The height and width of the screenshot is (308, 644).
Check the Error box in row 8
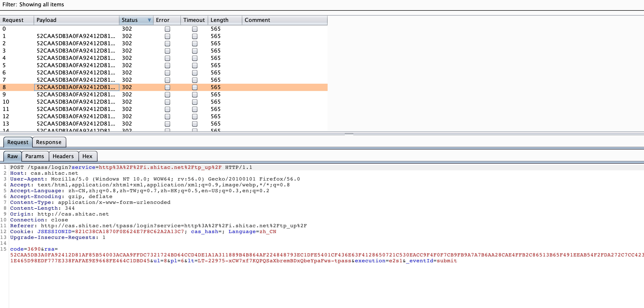(167, 87)
